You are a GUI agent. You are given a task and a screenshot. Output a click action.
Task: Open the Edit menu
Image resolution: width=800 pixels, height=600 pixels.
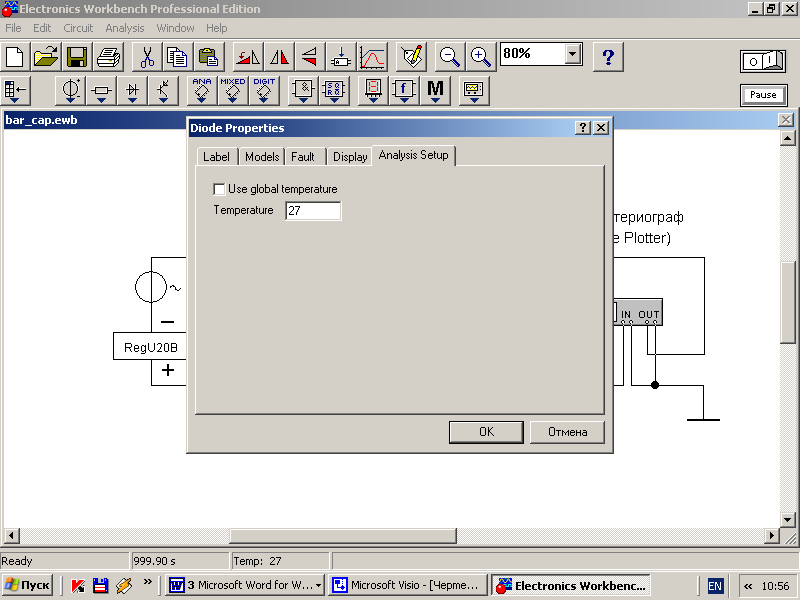[x=42, y=28]
